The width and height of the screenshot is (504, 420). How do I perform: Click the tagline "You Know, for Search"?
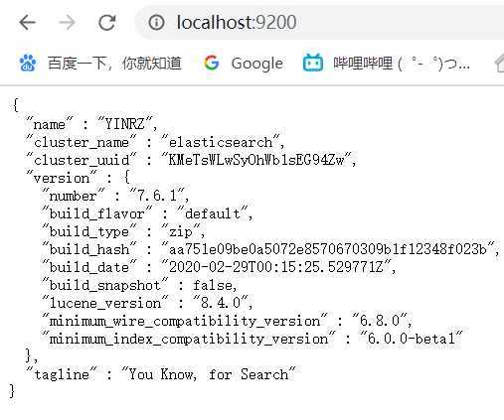(x=209, y=374)
